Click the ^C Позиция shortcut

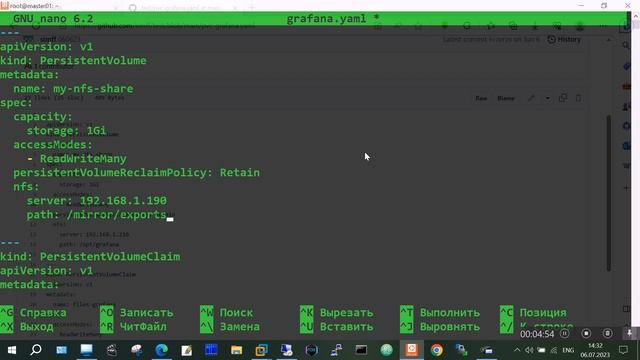pos(533,313)
